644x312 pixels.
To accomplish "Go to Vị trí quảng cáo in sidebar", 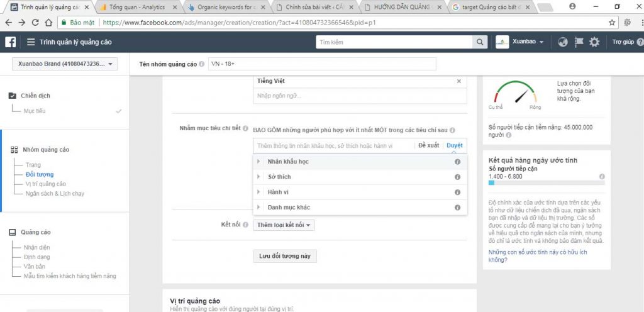I will coord(45,184).
